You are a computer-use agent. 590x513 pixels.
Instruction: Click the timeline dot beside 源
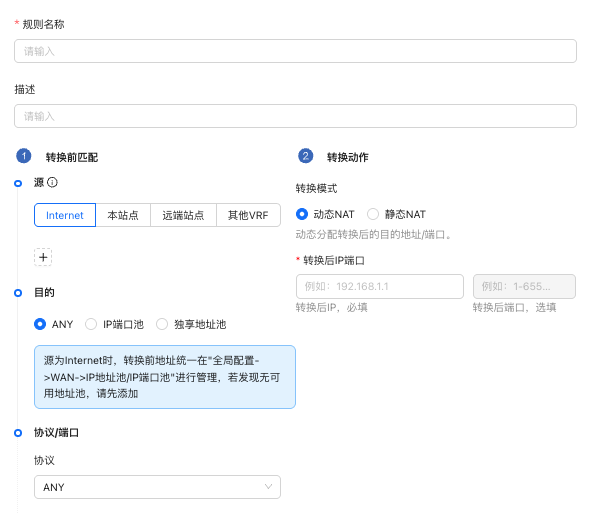coord(18,183)
